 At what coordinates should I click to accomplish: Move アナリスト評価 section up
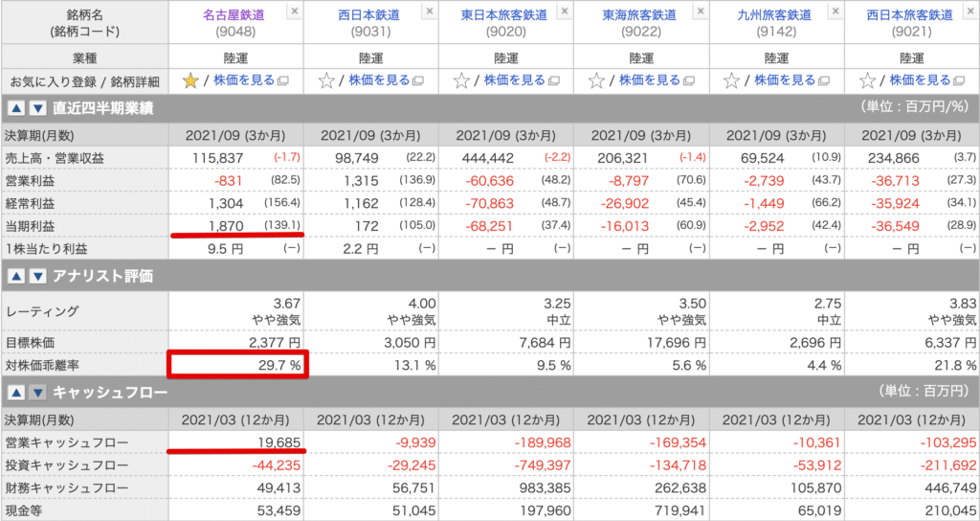pos(17,276)
